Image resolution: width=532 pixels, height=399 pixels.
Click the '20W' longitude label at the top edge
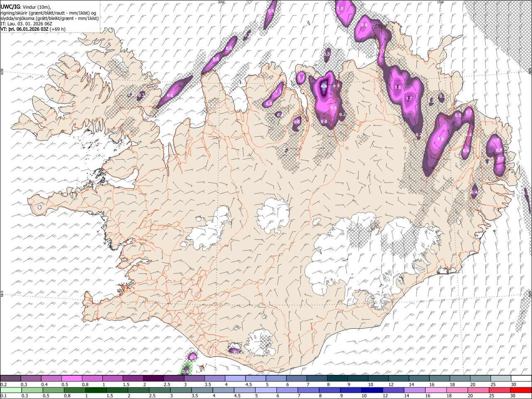click(221, 2)
